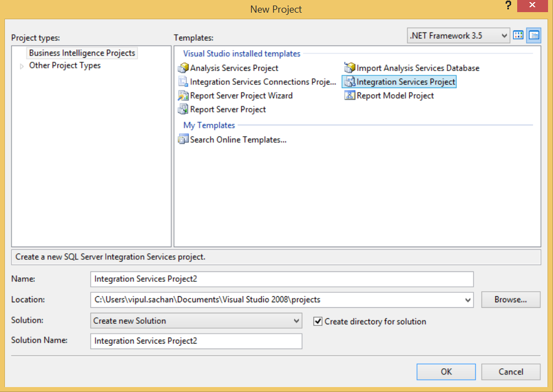553x392 pixels.
Task: Click the Report Server Project template icon
Action: pos(183,108)
